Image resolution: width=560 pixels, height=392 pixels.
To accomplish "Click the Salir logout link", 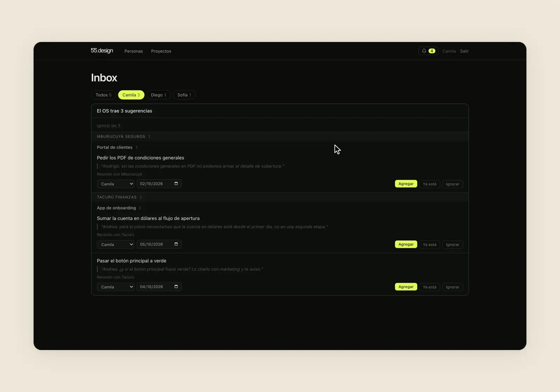I will (464, 51).
